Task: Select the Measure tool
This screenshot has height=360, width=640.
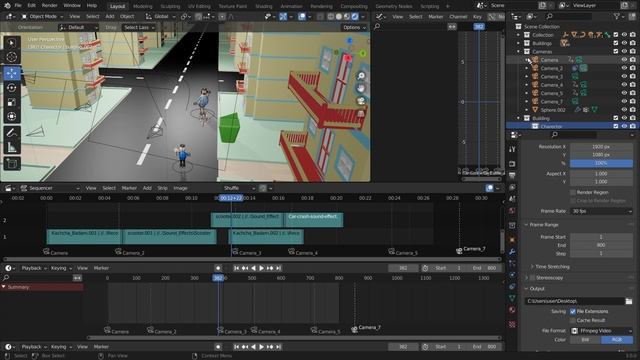Action: (x=11, y=147)
